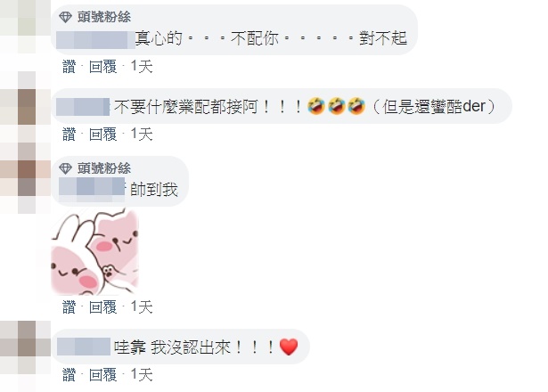This screenshot has width=548, height=392.
Task: Like the bunny sticker comment
Action: click(69, 307)
